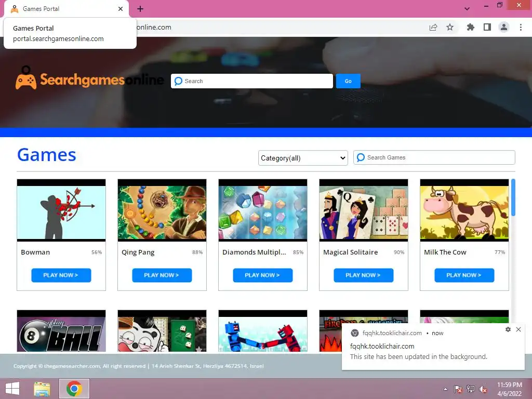The image size is (532, 399).
Task: Open the Chrome three-dot menu
Action: tap(521, 27)
